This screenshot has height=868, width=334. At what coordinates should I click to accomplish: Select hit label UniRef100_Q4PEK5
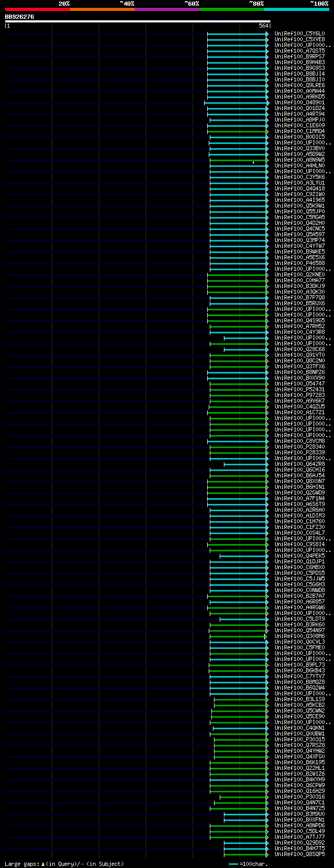click(x=300, y=556)
